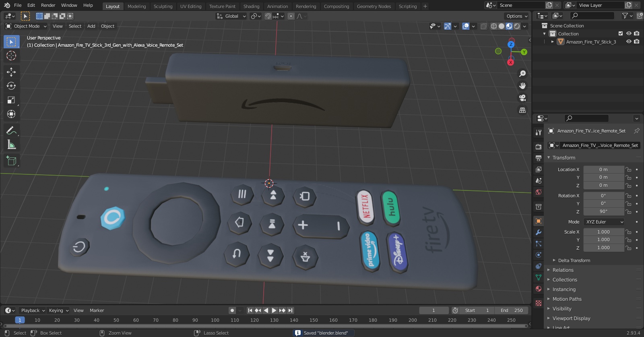Switch orthographic/perspective grid icon
644x337 pixels.
click(x=522, y=110)
